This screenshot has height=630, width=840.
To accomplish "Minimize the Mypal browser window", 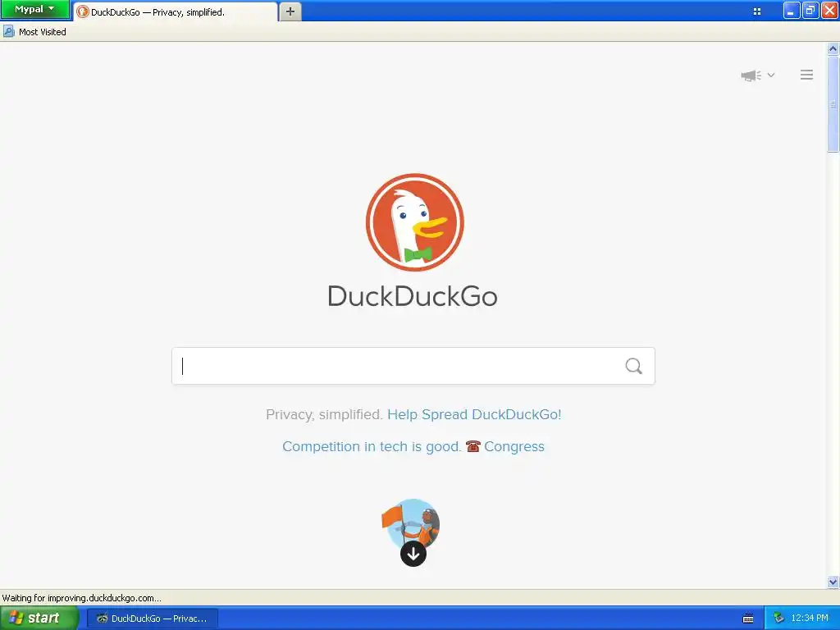I will point(791,10).
